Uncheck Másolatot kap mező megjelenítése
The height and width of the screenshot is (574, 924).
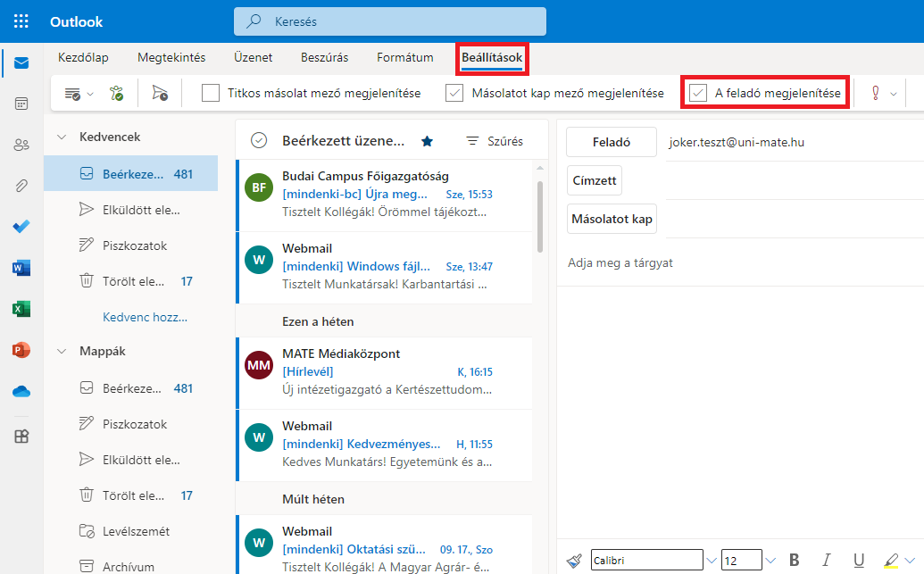454,93
